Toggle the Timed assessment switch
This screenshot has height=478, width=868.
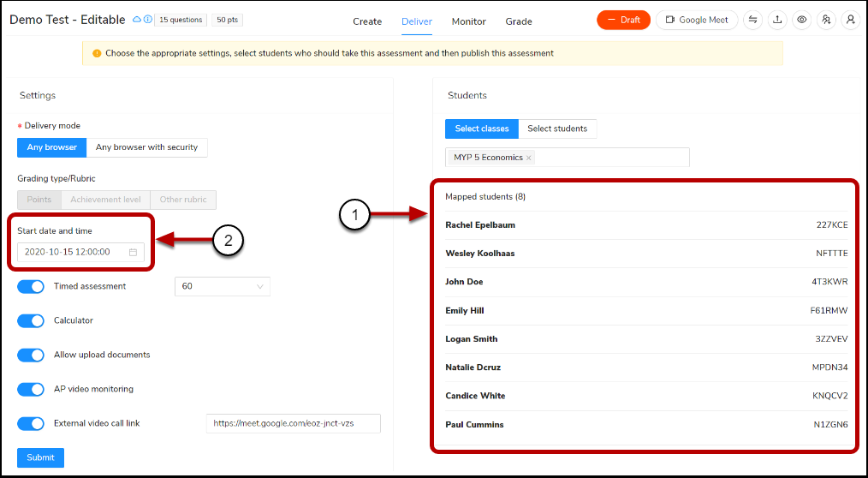point(31,286)
